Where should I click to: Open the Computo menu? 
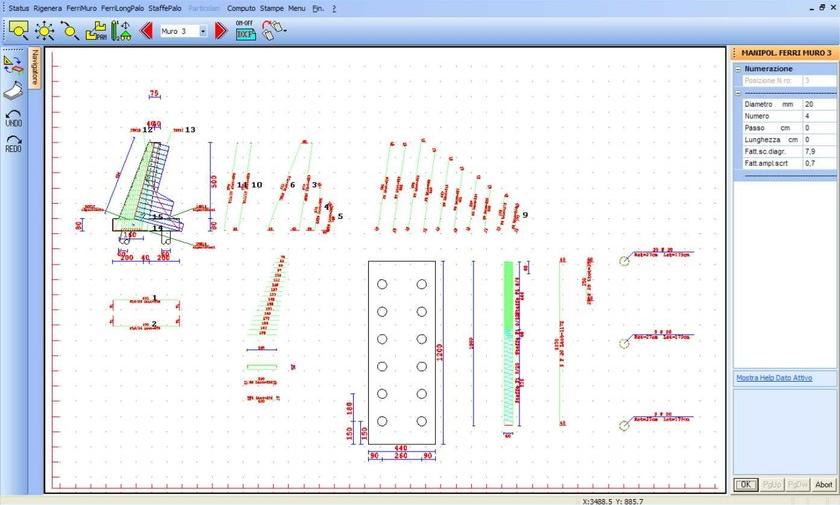(241, 7)
